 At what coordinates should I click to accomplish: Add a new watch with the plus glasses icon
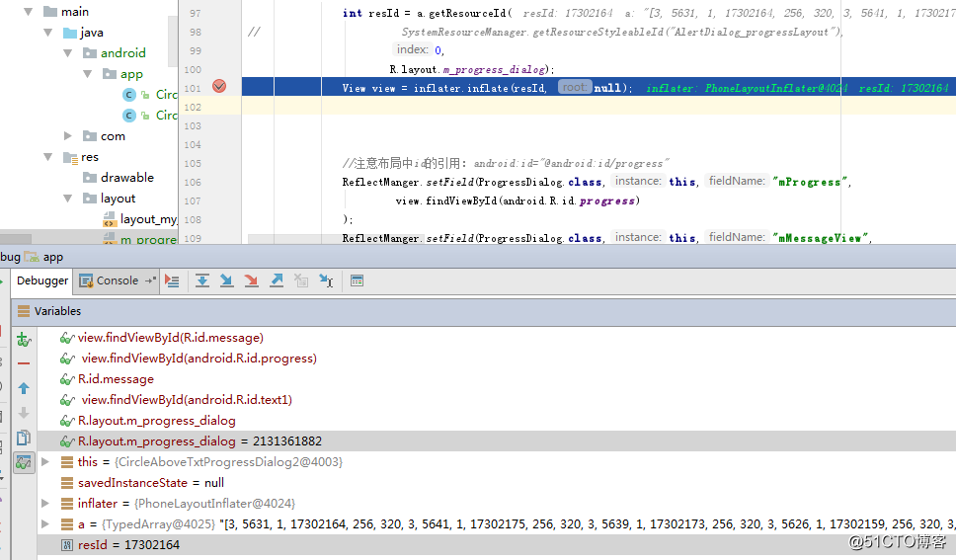click(x=24, y=339)
